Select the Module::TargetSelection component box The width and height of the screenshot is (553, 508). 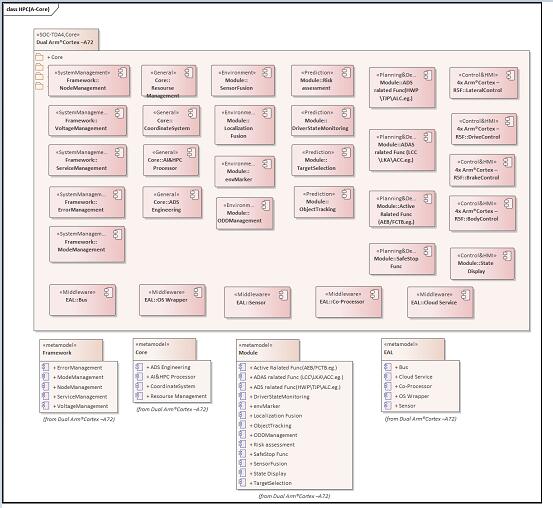322,160
